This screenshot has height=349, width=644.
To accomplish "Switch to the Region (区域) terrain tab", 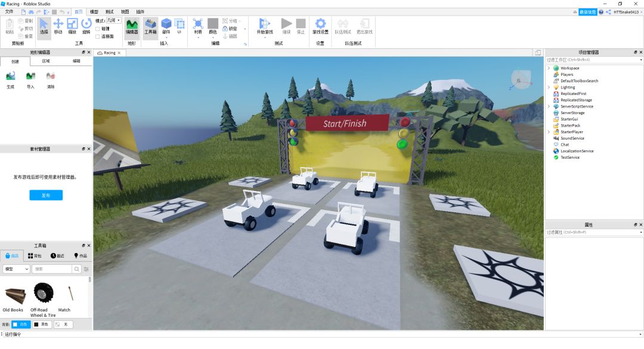I will (x=46, y=61).
